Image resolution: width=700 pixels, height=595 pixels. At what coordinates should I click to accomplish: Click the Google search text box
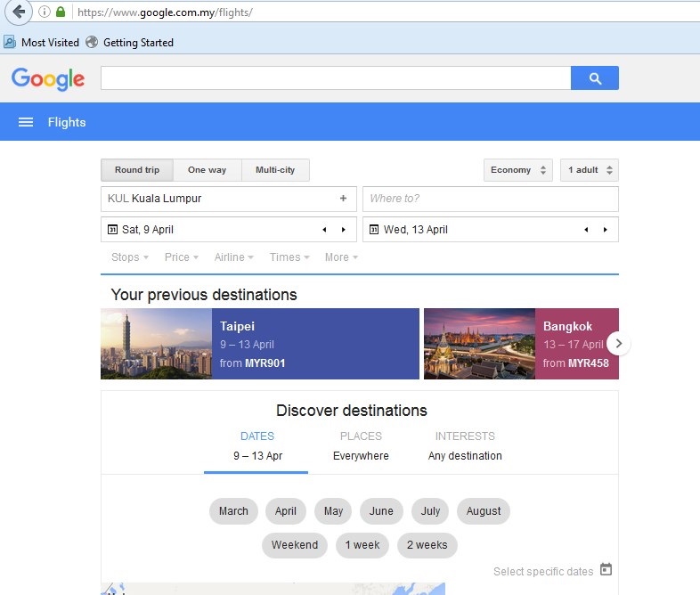[336, 78]
